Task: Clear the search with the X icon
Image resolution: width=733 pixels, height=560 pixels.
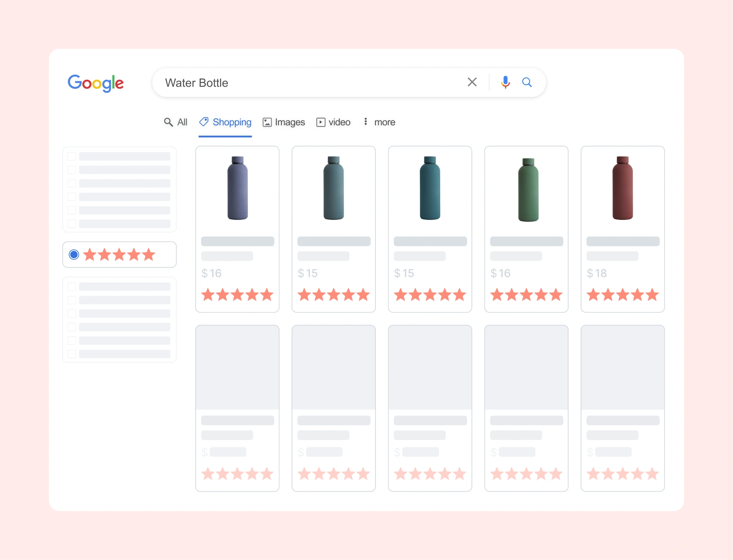Action: pyautogui.click(x=472, y=82)
